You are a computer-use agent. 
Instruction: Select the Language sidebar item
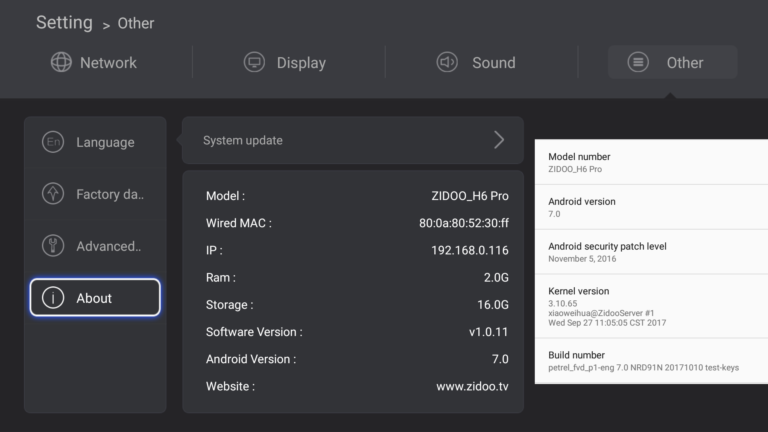(95, 142)
